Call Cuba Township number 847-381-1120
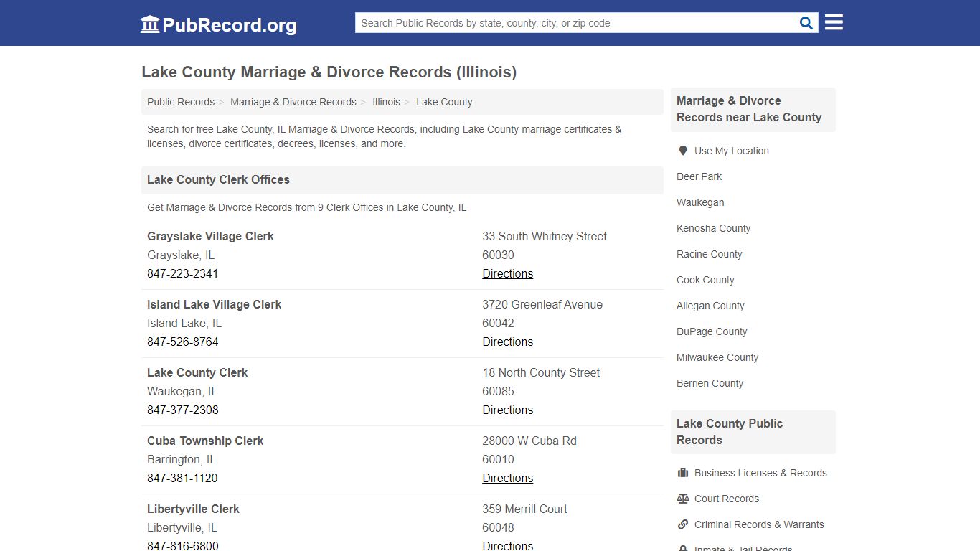 (182, 478)
